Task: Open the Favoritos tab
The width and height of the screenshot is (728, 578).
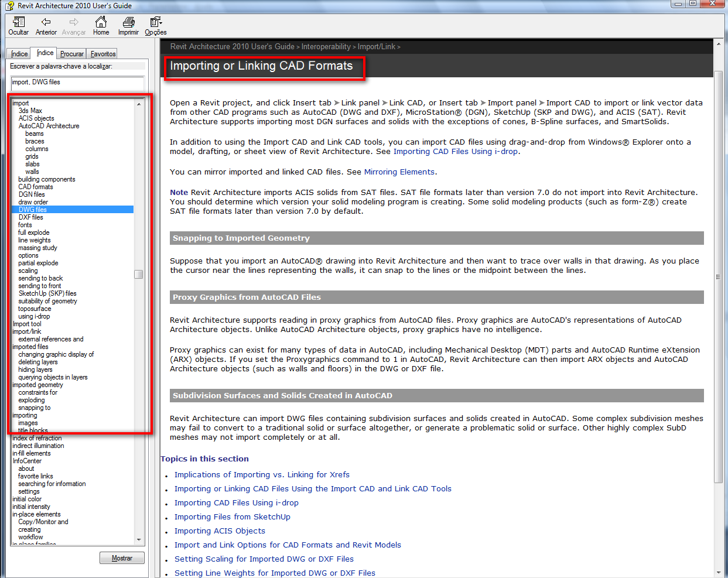Action: (x=103, y=54)
